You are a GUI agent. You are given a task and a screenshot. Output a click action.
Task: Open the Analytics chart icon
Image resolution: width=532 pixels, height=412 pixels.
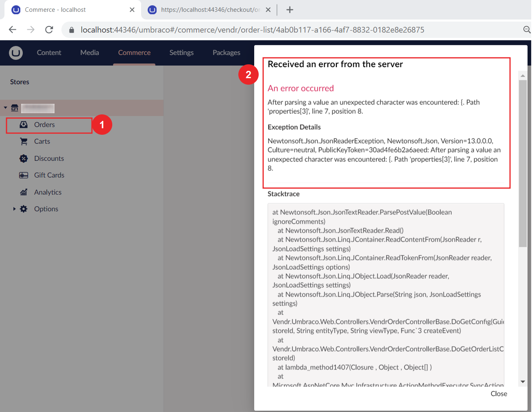(x=24, y=192)
